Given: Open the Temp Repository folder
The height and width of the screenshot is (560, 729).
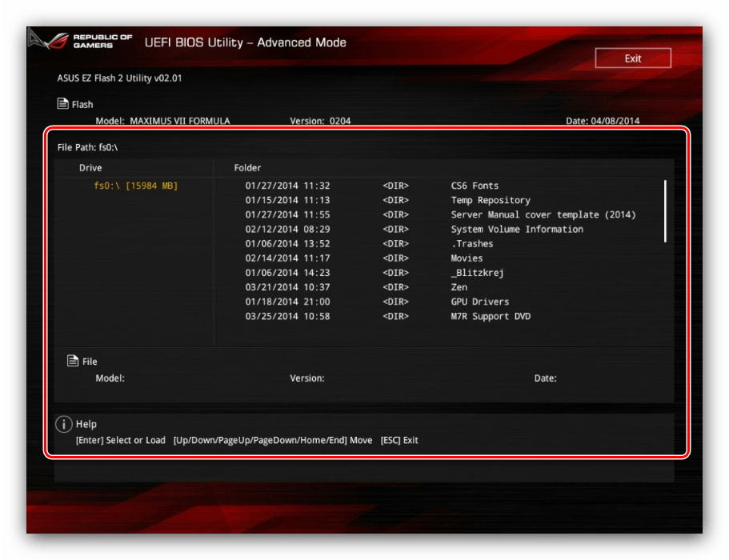Looking at the screenshot, I should click(x=490, y=200).
